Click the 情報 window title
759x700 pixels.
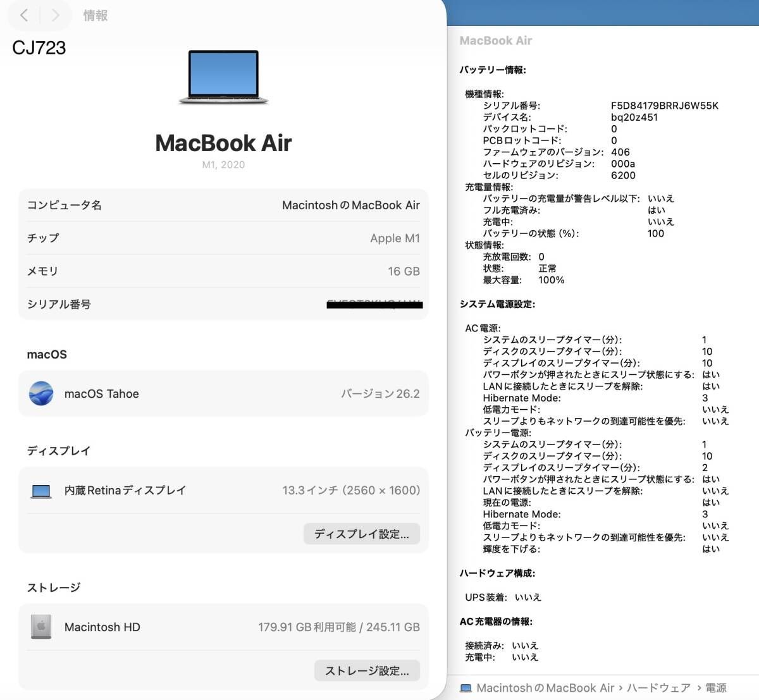pyautogui.click(x=96, y=15)
